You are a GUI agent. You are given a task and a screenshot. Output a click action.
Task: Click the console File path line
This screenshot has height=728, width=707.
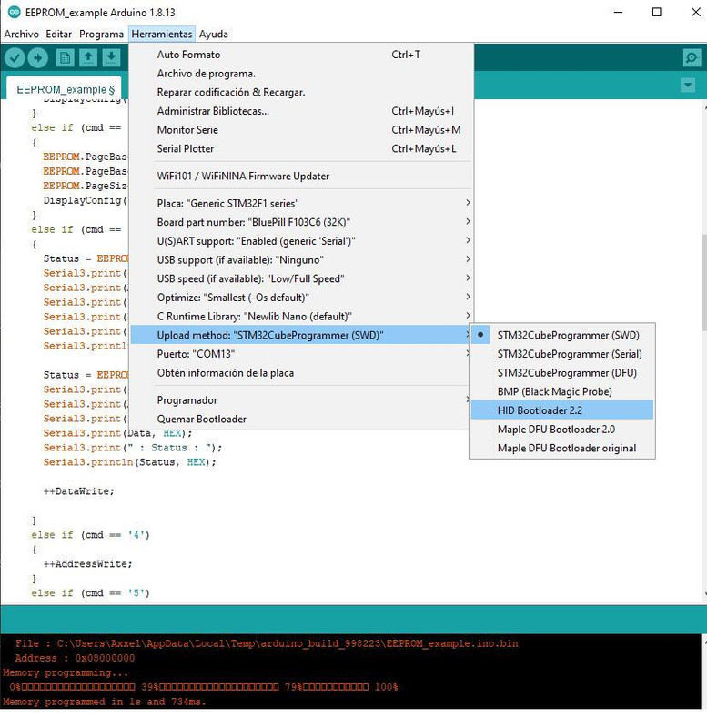267,643
